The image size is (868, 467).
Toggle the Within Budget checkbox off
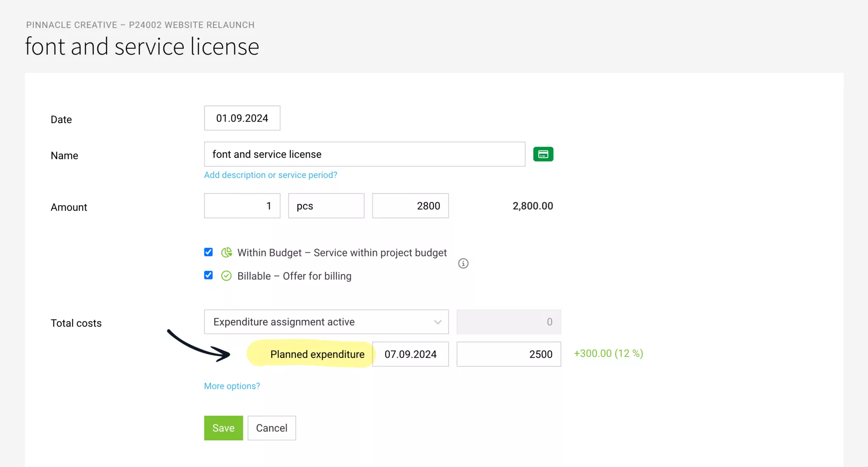pyautogui.click(x=209, y=252)
